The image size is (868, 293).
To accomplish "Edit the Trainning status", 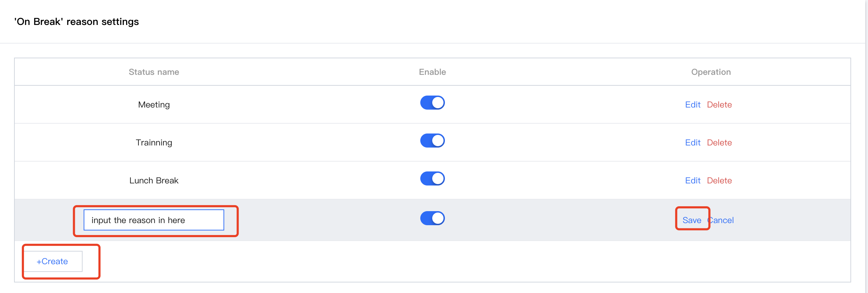I will pos(693,143).
